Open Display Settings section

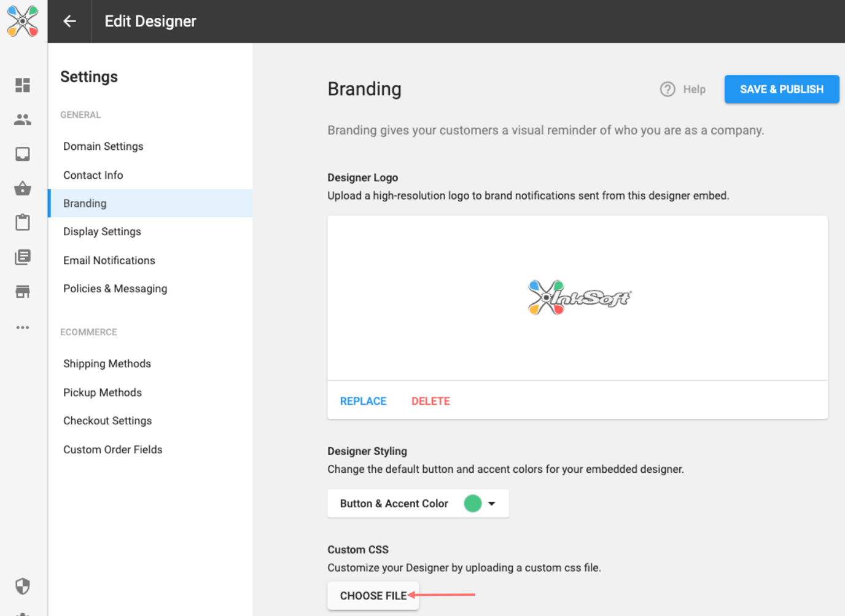102,232
